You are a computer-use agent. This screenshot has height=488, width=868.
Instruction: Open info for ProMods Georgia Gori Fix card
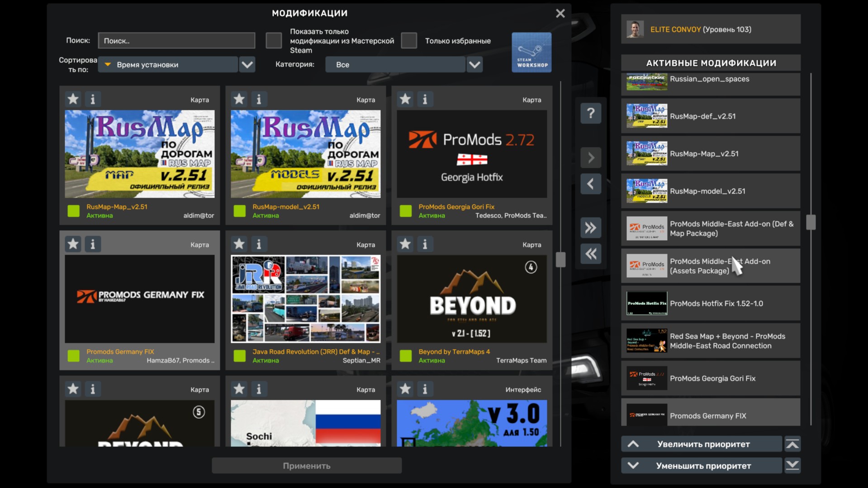pyautogui.click(x=425, y=99)
